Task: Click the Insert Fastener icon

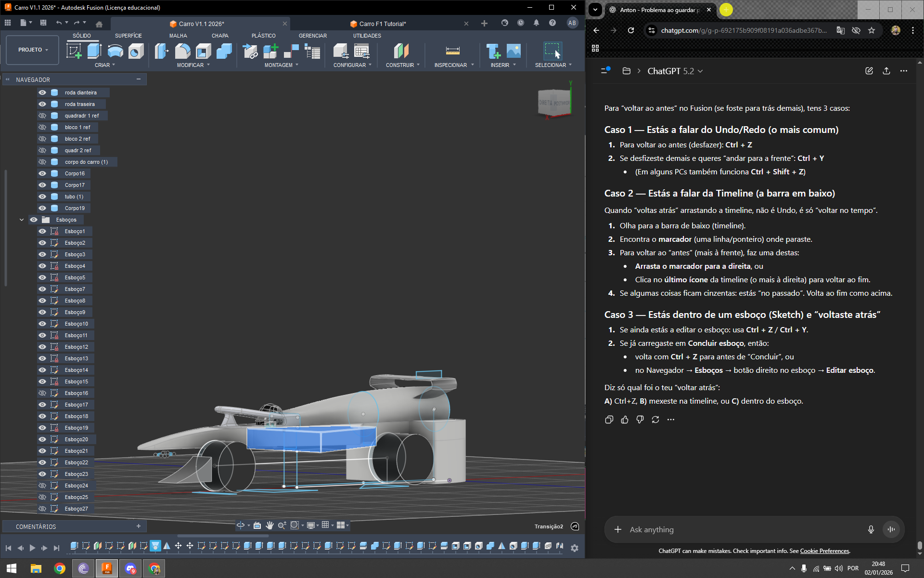Action: coord(493,51)
